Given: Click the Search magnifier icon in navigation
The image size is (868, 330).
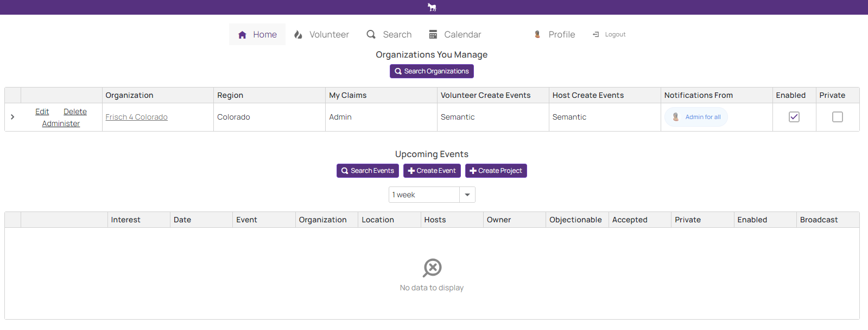Looking at the screenshot, I should [x=371, y=34].
